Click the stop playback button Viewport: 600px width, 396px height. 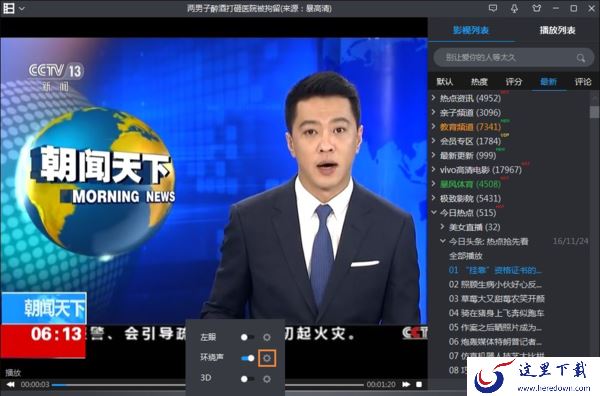(x=419, y=384)
